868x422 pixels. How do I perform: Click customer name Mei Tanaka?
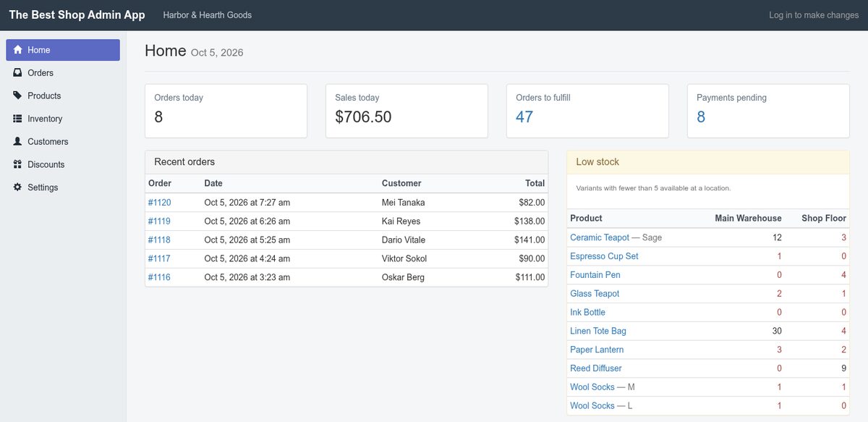(404, 203)
